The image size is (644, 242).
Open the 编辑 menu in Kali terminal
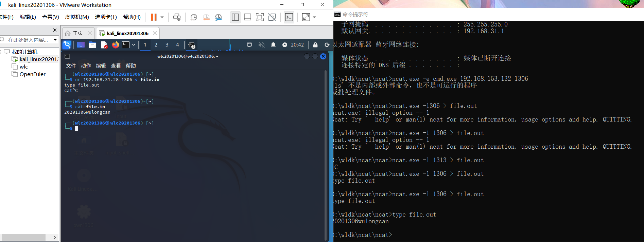click(101, 66)
